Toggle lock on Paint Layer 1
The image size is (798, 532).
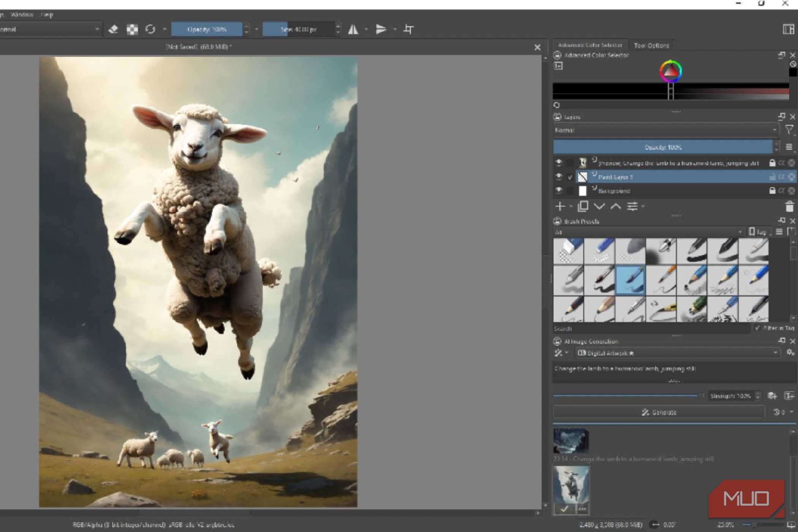[772, 177]
